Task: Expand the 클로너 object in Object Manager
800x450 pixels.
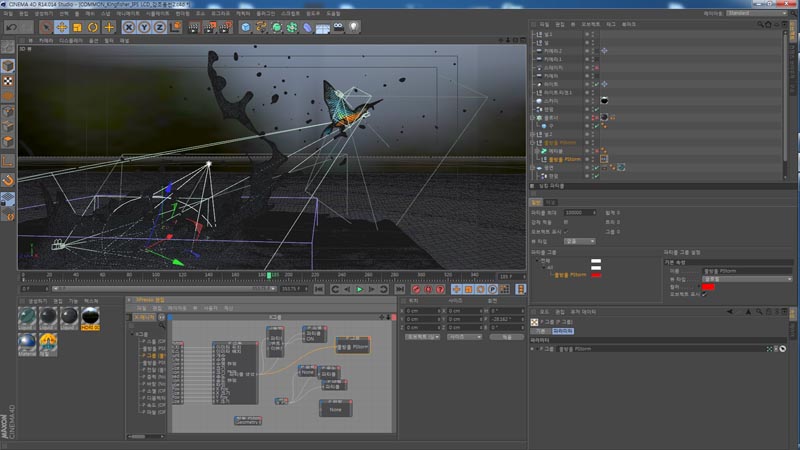Action: pos(533,117)
